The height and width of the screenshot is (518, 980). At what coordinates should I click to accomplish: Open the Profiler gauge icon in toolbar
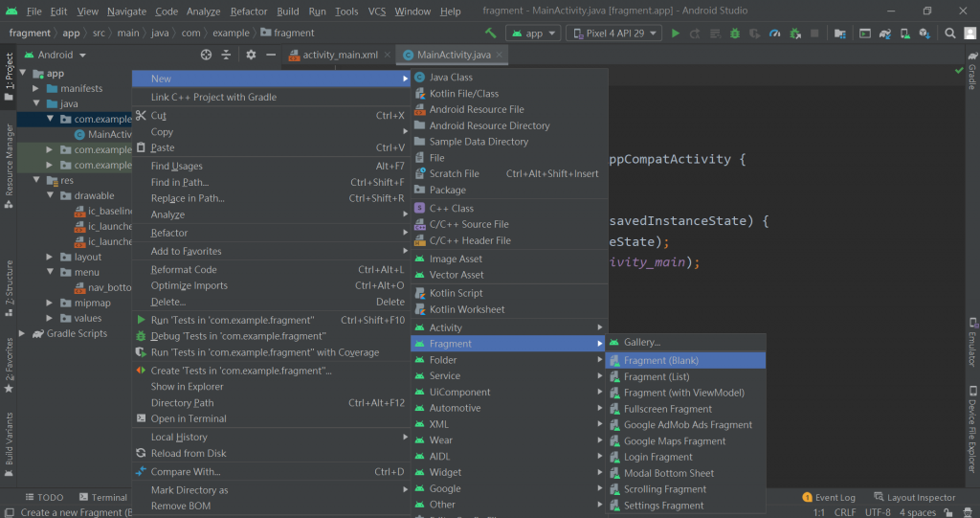tap(773, 33)
